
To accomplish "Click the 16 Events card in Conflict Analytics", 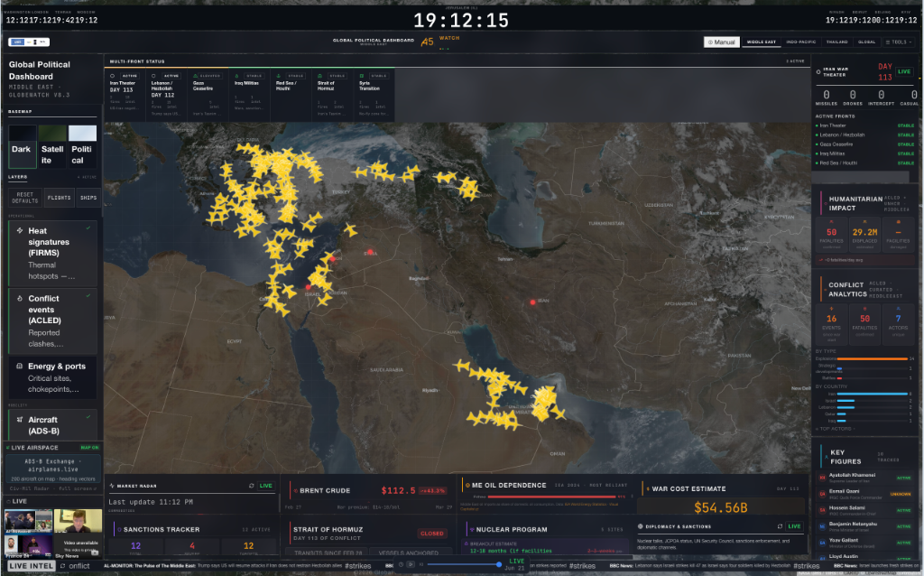I will click(x=831, y=324).
